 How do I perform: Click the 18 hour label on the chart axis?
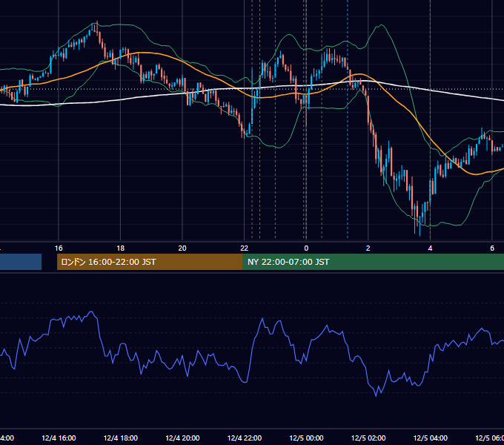click(x=121, y=248)
